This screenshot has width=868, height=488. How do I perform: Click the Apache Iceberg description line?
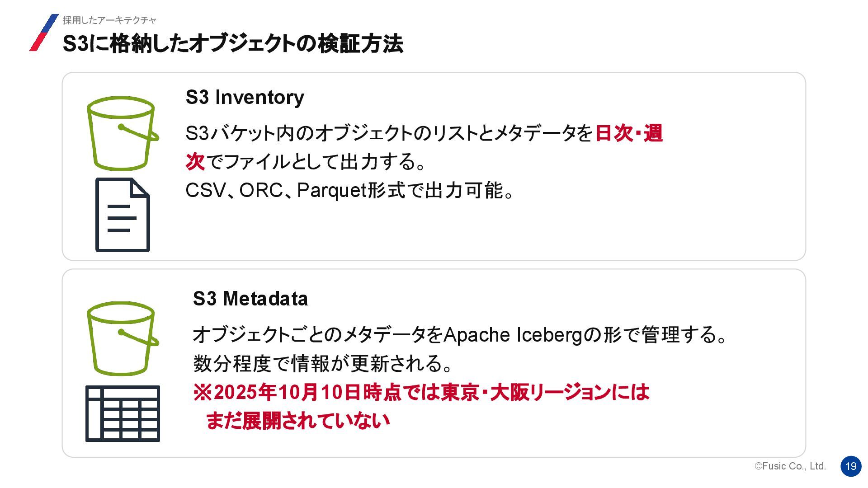(459, 335)
